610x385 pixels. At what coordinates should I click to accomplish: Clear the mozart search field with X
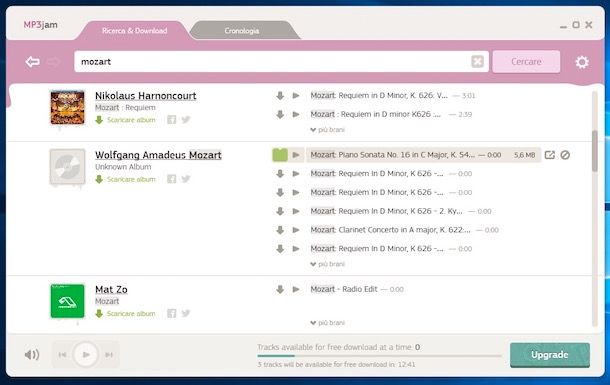coord(477,61)
